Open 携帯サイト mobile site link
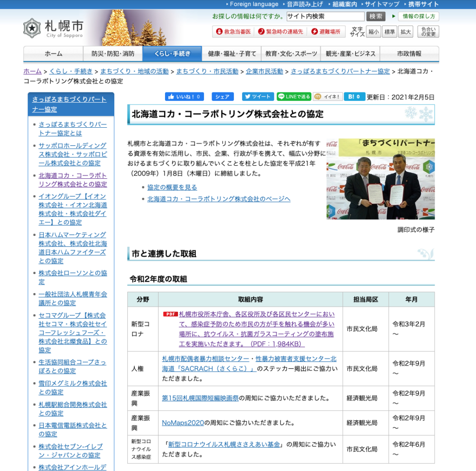This screenshot has width=476, height=471. (x=423, y=4)
